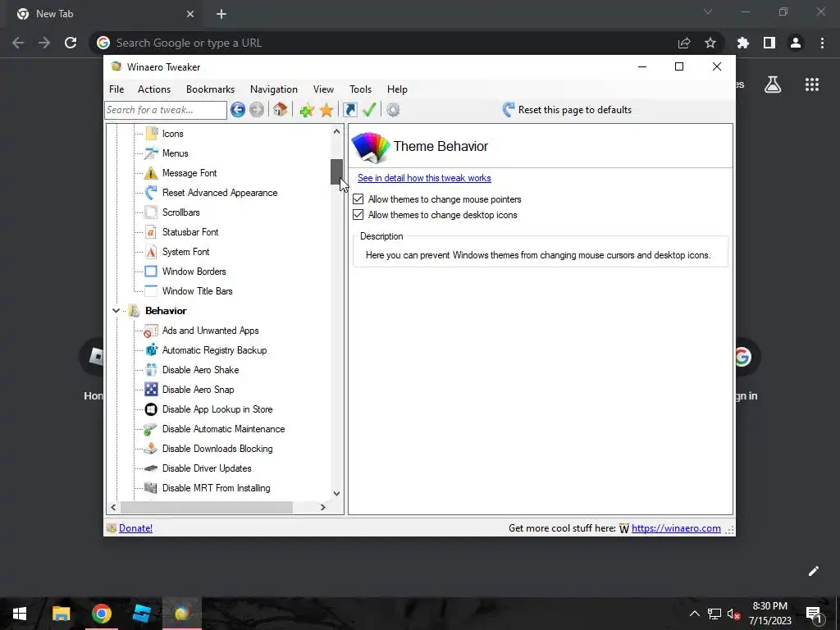840x630 pixels.
Task: Open Chrome extensions puzzle icon
Action: coord(743,43)
